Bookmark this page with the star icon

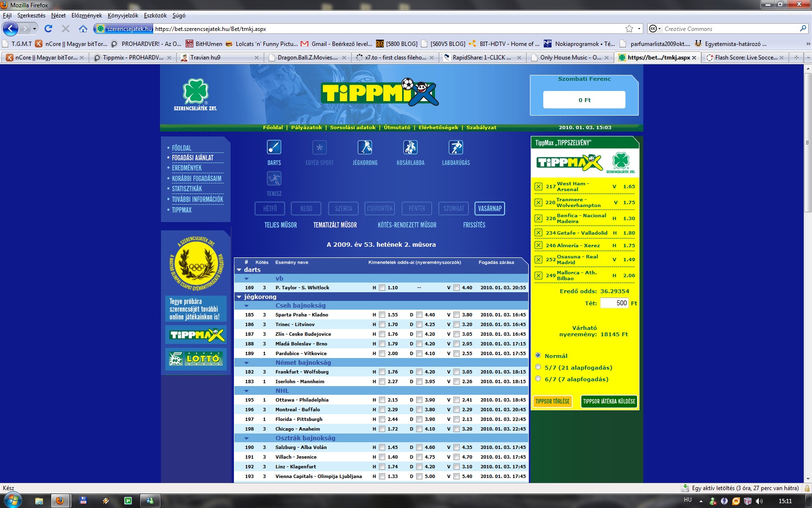[x=629, y=29]
